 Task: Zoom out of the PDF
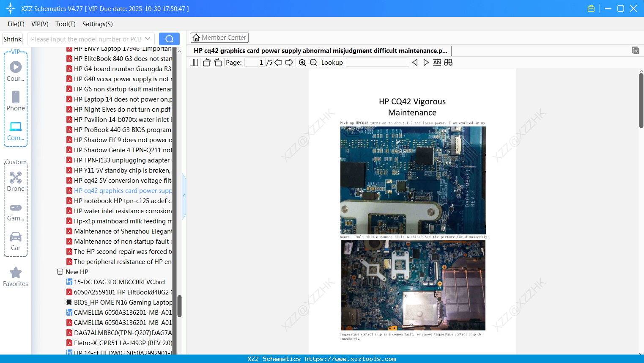coord(313,62)
